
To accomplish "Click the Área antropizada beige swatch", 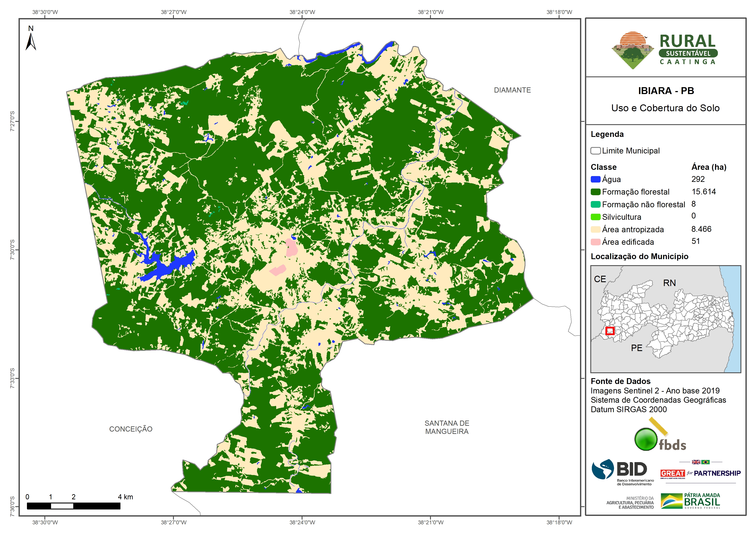I will point(595,229).
